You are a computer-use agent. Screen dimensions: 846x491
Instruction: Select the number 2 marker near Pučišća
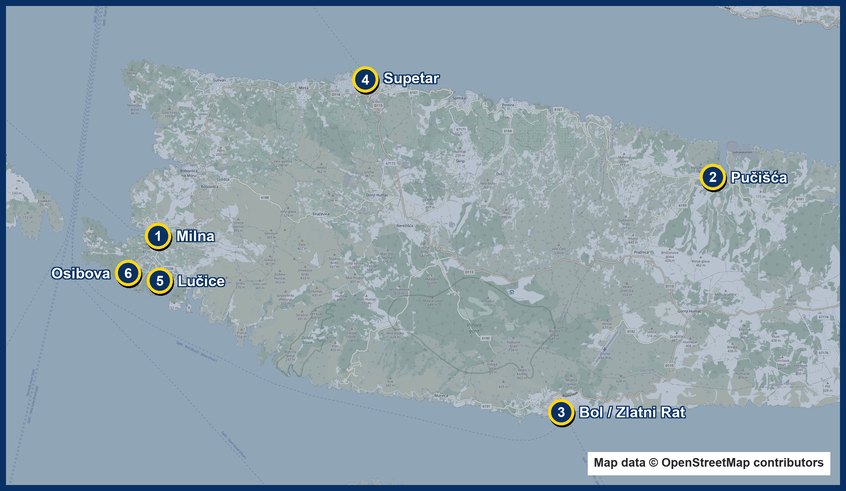click(713, 177)
